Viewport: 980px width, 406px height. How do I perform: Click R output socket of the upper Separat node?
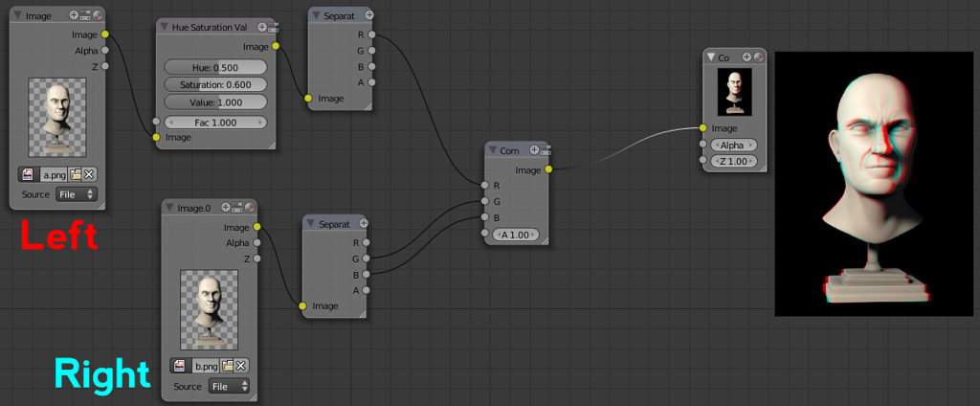[x=372, y=34]
